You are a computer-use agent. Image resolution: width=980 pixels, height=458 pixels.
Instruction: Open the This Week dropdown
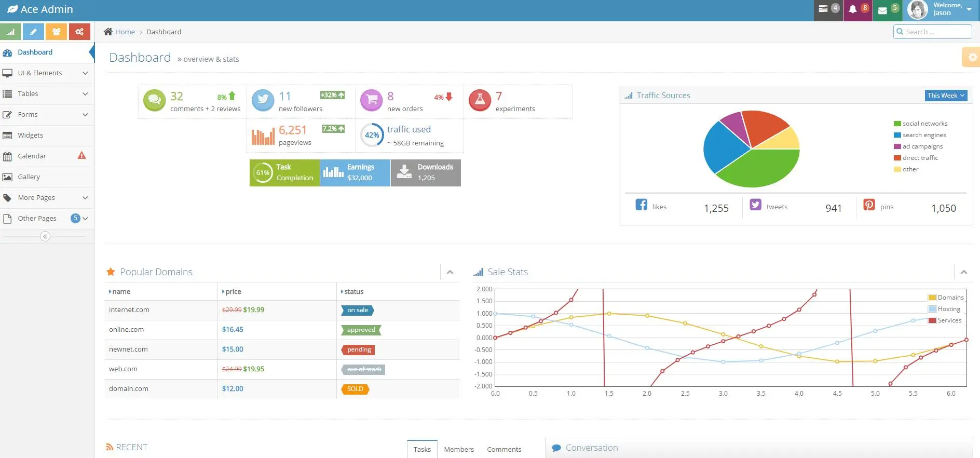(x=946, y=96)
